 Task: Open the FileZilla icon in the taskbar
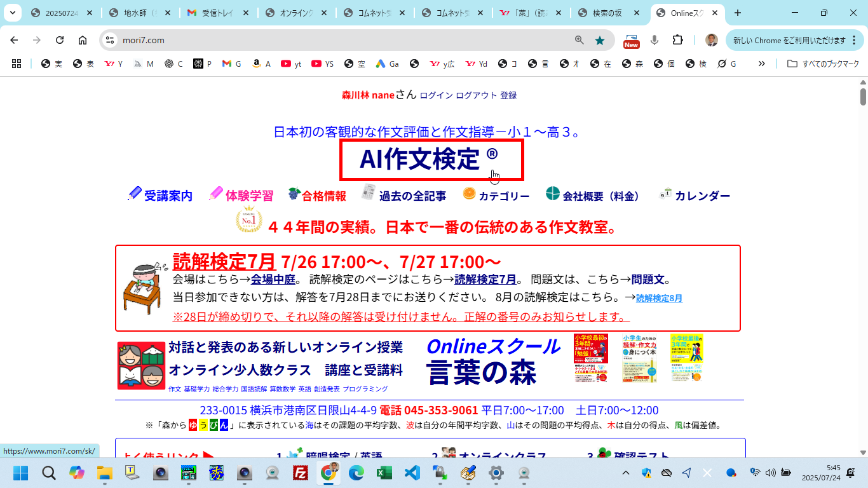[301, 473]
